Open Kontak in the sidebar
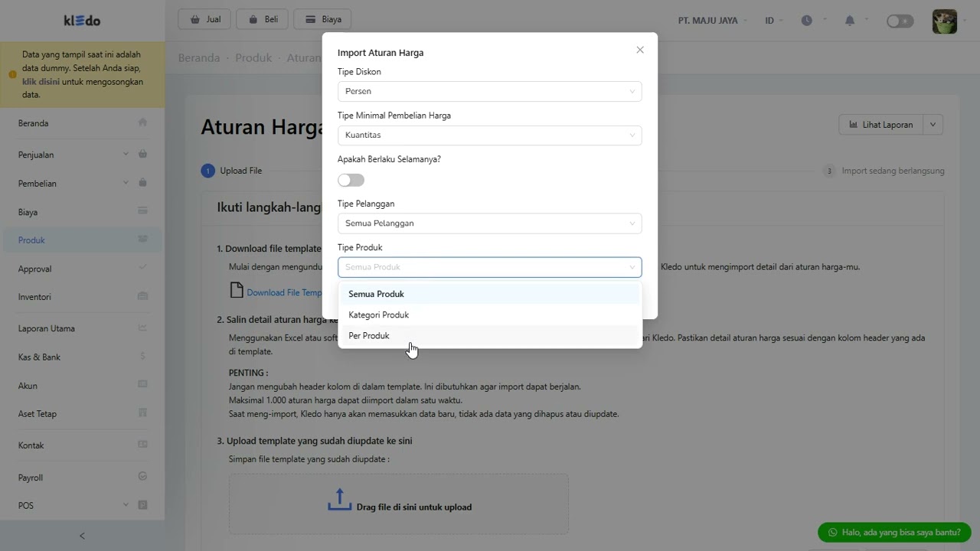 pos(82,445)
